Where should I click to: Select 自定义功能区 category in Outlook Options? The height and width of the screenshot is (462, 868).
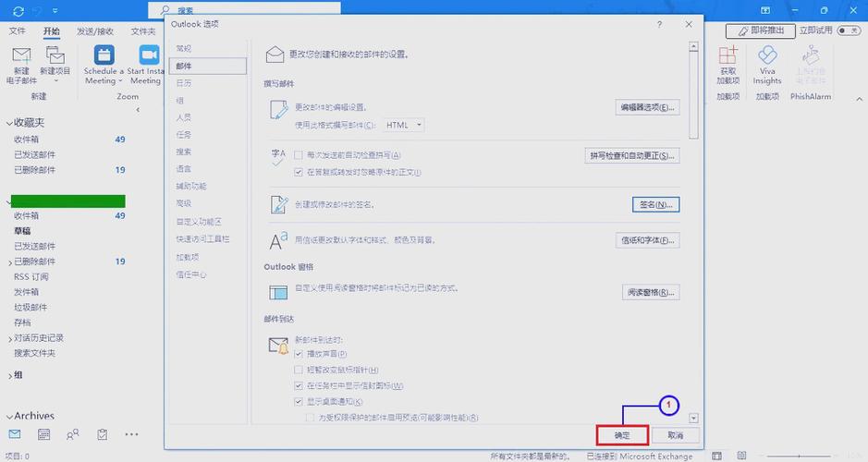208,222
